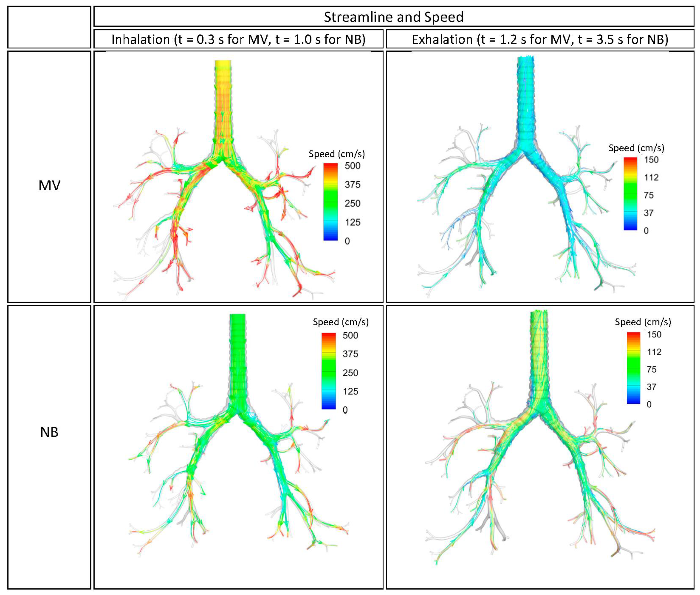The image size is (700, 595).
Task: Select the Inhalation column header text
Action: click(238, 39)
